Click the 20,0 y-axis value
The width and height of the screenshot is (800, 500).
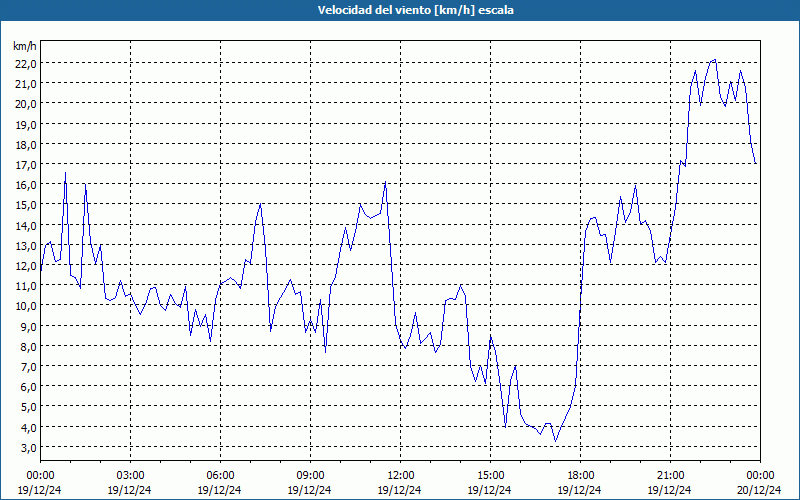pos(26,104)
